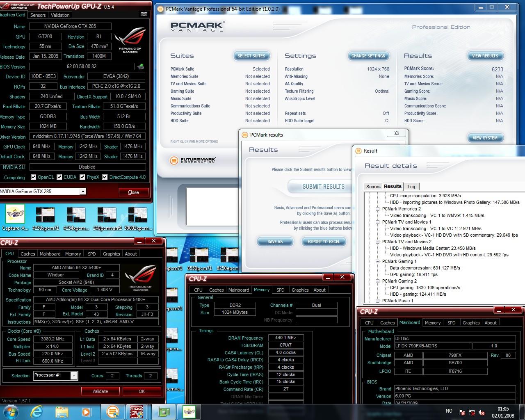The image size is (525, 420).
Task: Click the Action Center flag tray icon
Action: (x=462, y=412)
